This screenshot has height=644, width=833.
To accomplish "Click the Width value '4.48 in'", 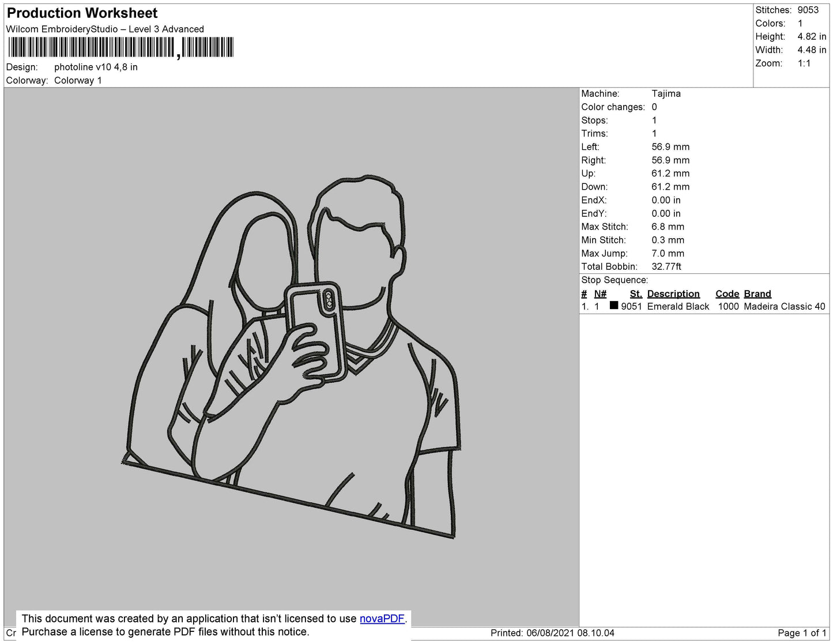I will click(x=812, y=50).
